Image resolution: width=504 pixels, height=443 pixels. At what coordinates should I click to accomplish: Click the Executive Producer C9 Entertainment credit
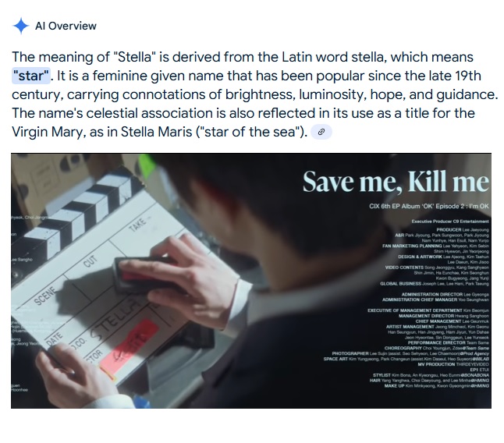tap(450, 221)
